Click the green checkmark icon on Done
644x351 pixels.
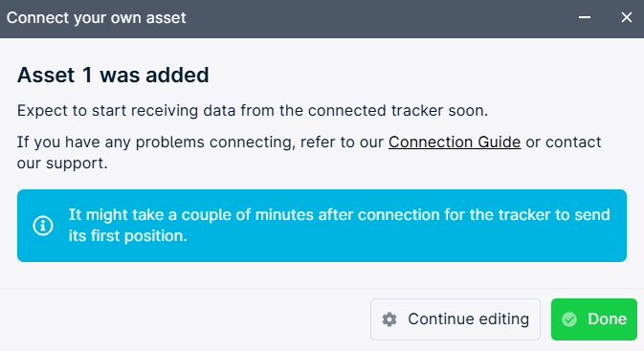click(569, 319)
